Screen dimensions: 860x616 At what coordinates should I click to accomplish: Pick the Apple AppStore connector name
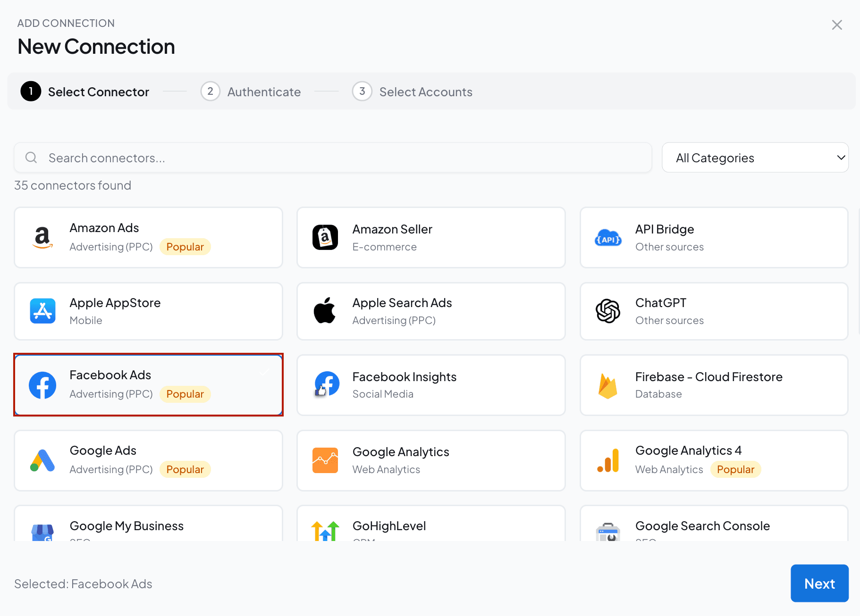pos(115,303)
